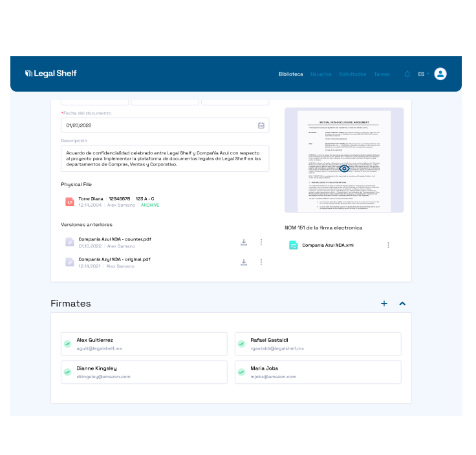The height and width of the screenshot is (455, 476).
Task: Click the original.pdf document icon
Action: 70,262
